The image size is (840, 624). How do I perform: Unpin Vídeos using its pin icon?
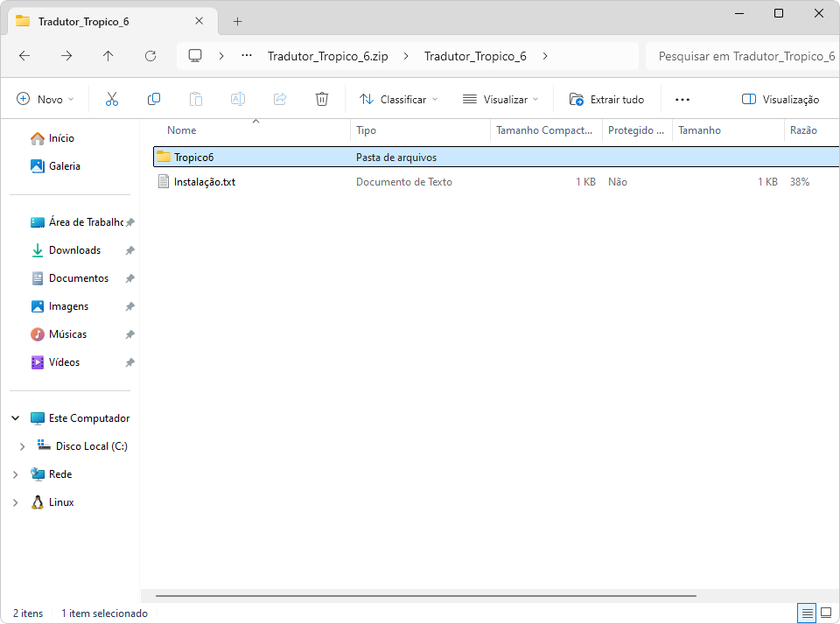[129, 362]
